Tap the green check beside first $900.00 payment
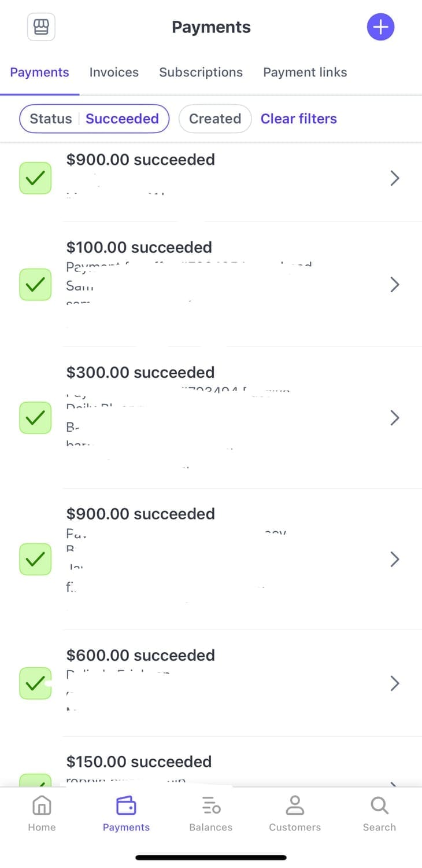This screenshot has width=422, height=868. pyautogui.click(x=35, y=178)
